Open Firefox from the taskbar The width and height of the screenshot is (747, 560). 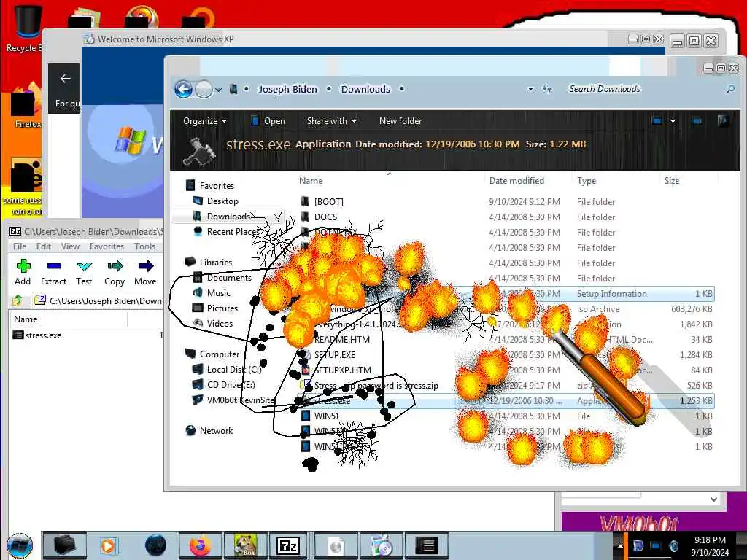(x=200, y=545)
